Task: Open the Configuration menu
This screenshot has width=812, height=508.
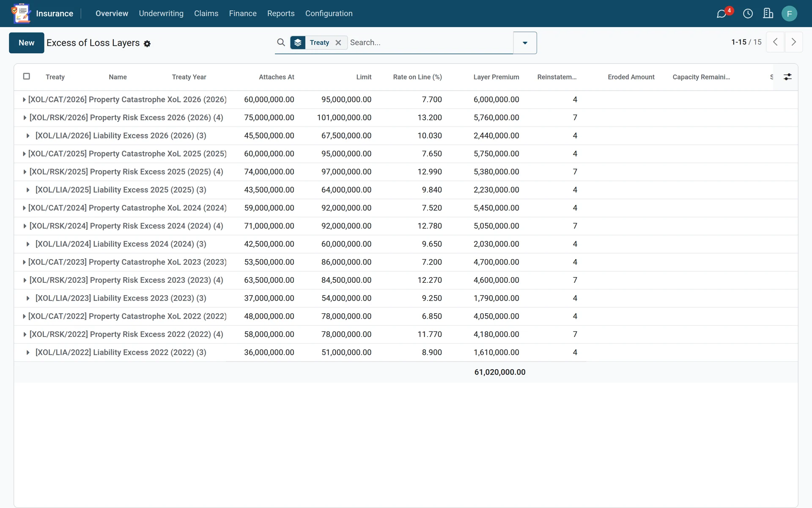Action: point(329,14)
